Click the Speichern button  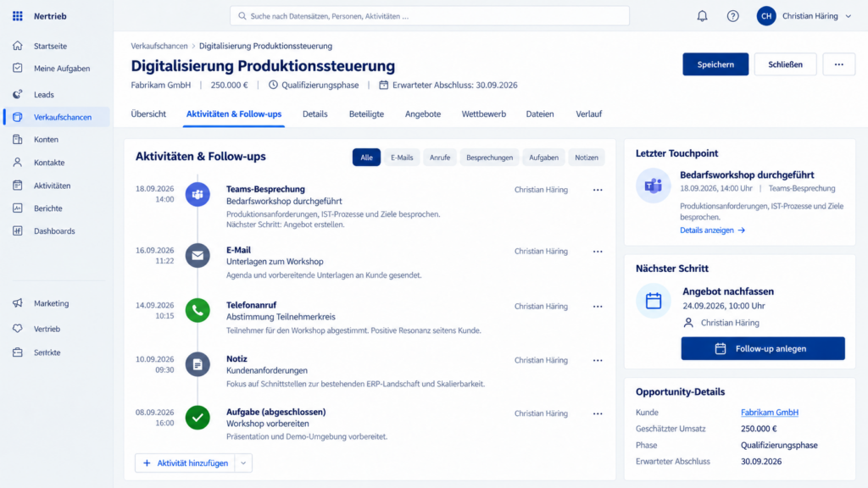pyautogui.click(x=715, y=64)
